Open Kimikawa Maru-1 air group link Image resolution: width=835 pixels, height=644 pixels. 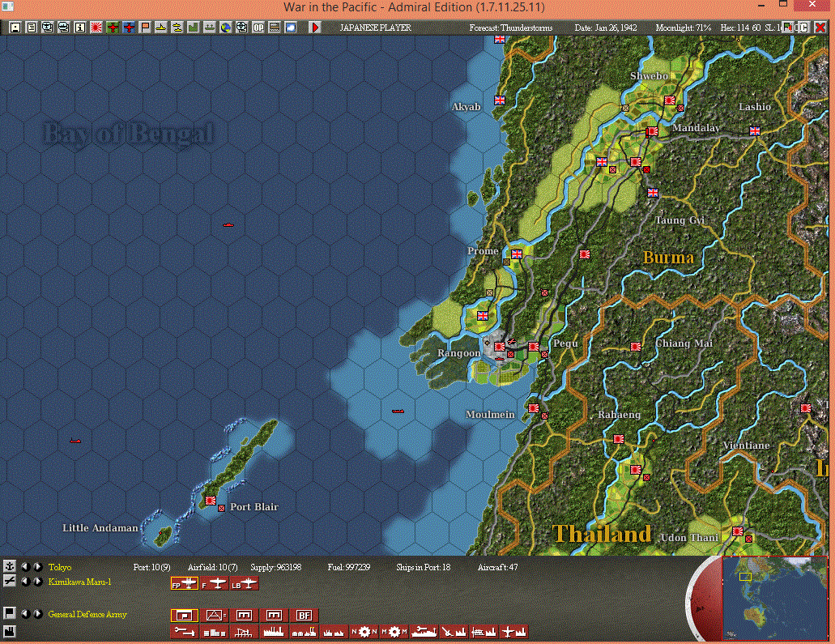click(80, 582)
